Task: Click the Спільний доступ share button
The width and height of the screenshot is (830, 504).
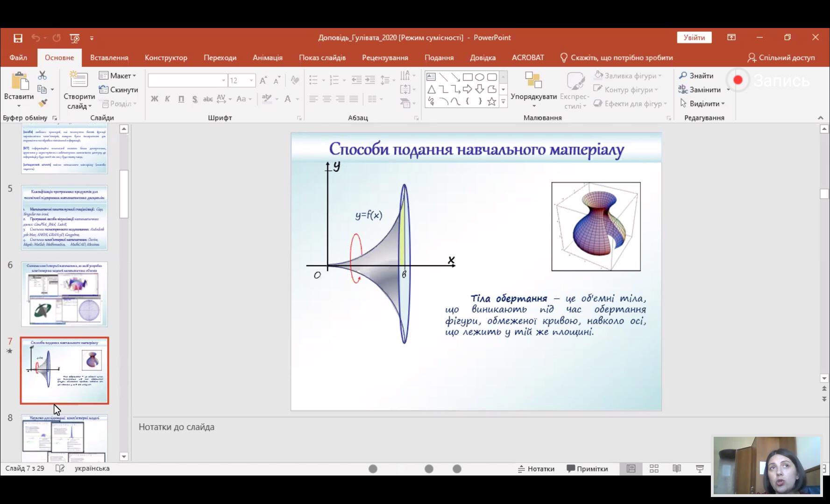Action: (x=781, y=57)
